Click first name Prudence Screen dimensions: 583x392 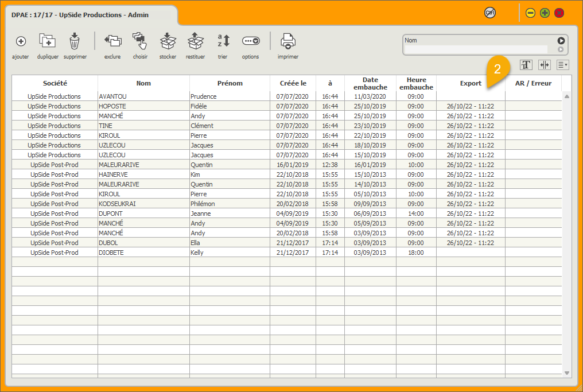(x=203, y=96)
